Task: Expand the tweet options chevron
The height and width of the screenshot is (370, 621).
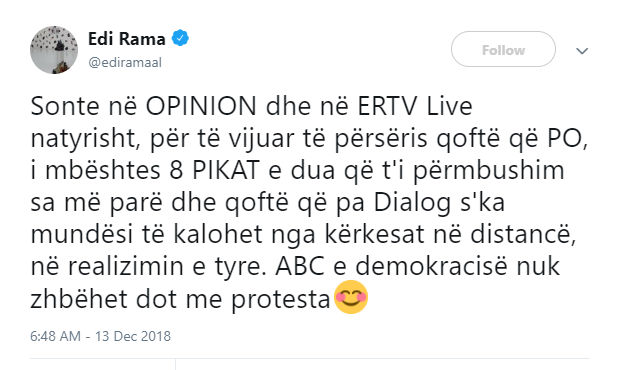Action: pos(581,51)
